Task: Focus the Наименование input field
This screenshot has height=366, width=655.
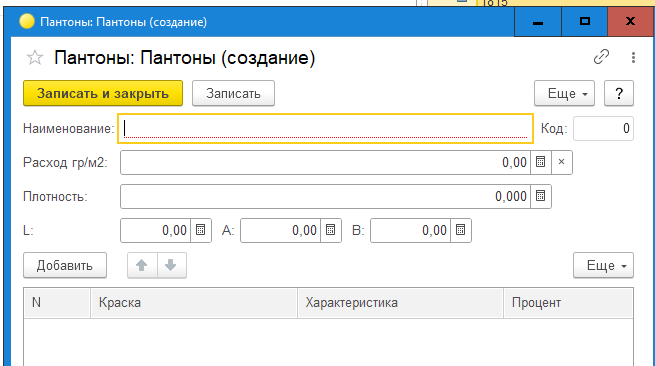Action: pos(325,128)
